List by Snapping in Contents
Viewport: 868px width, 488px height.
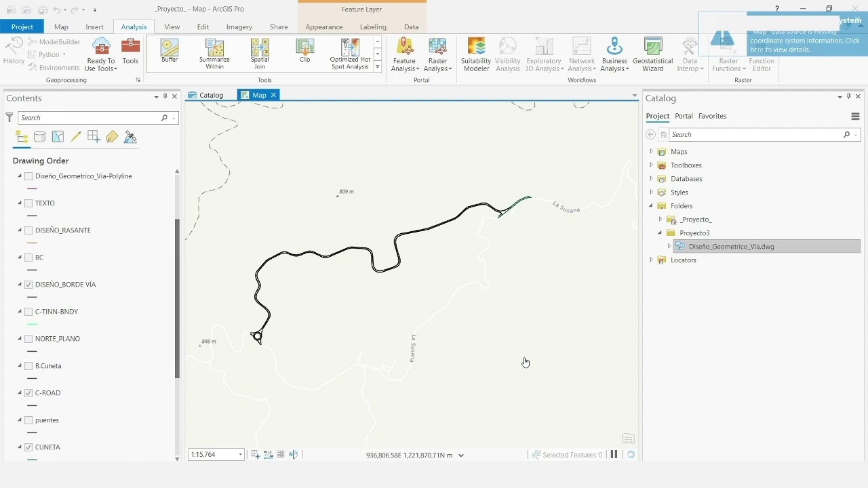[x=94, y=137]
